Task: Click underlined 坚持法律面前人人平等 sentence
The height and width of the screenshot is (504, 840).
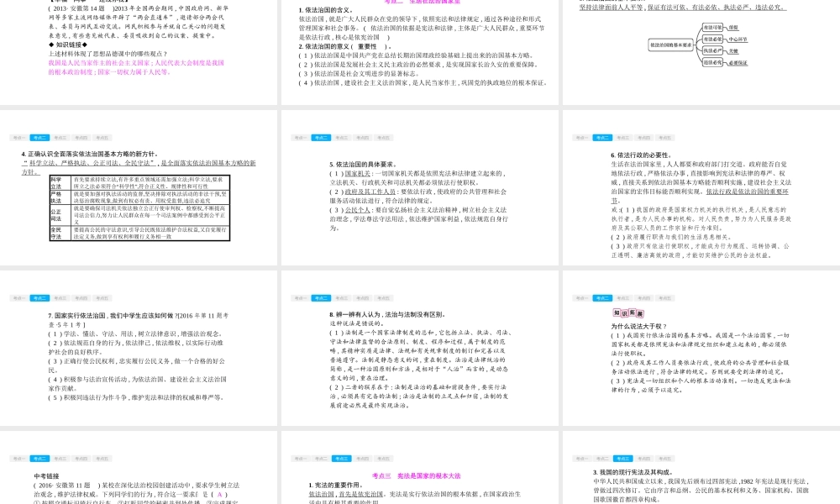Action: coord(683,8)
